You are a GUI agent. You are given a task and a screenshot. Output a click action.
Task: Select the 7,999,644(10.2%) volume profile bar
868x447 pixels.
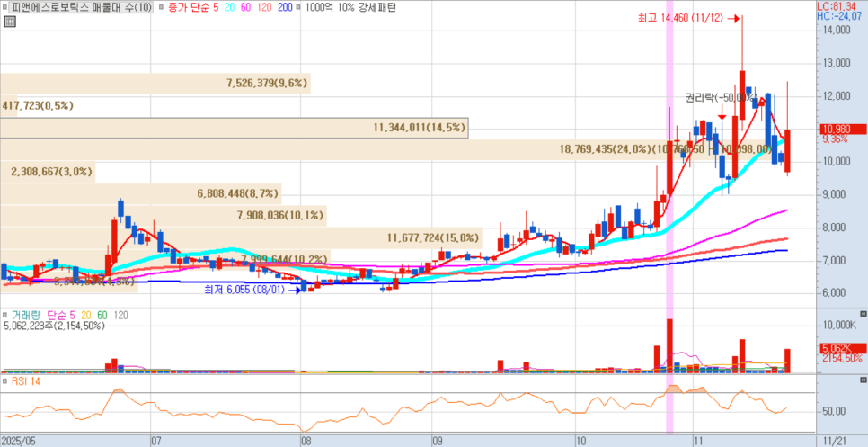(x=165, y=259)
